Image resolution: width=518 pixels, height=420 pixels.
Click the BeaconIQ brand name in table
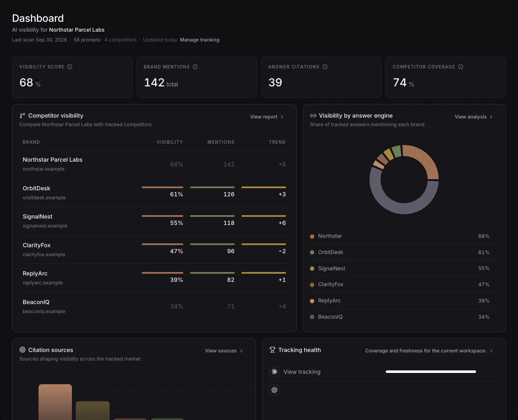(x=36, y=302)
